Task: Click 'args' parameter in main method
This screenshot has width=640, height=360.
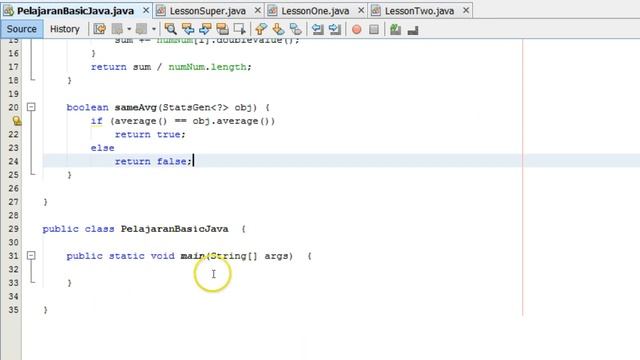Action: click(276, 256)
